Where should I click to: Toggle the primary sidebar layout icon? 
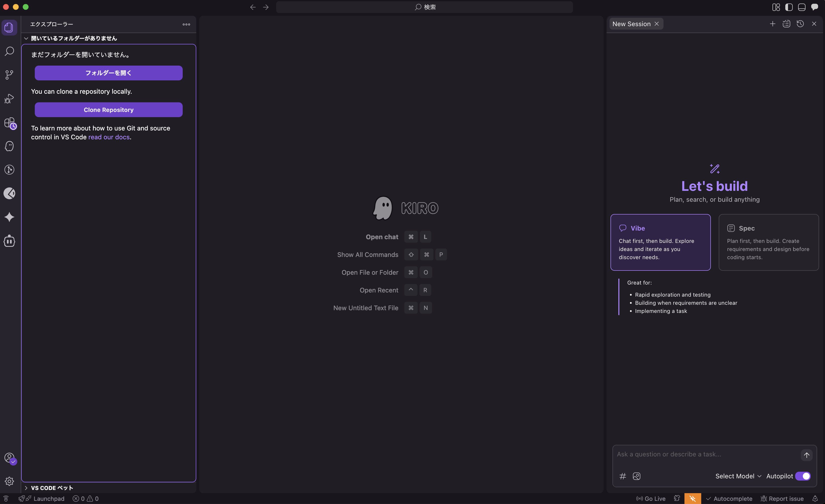(789, 7)
